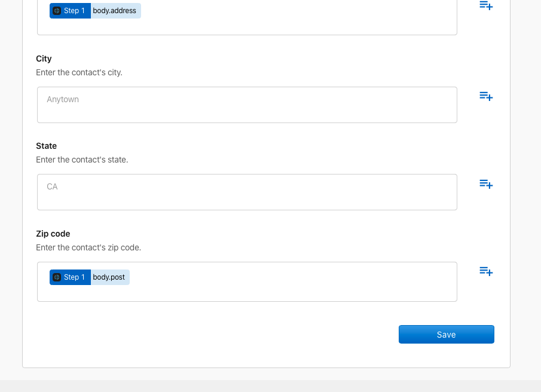Viewport: 541px width, 392px height.
Task: Click the Step 1 label in the zip code pill
Action: click(x=74, y=277)
